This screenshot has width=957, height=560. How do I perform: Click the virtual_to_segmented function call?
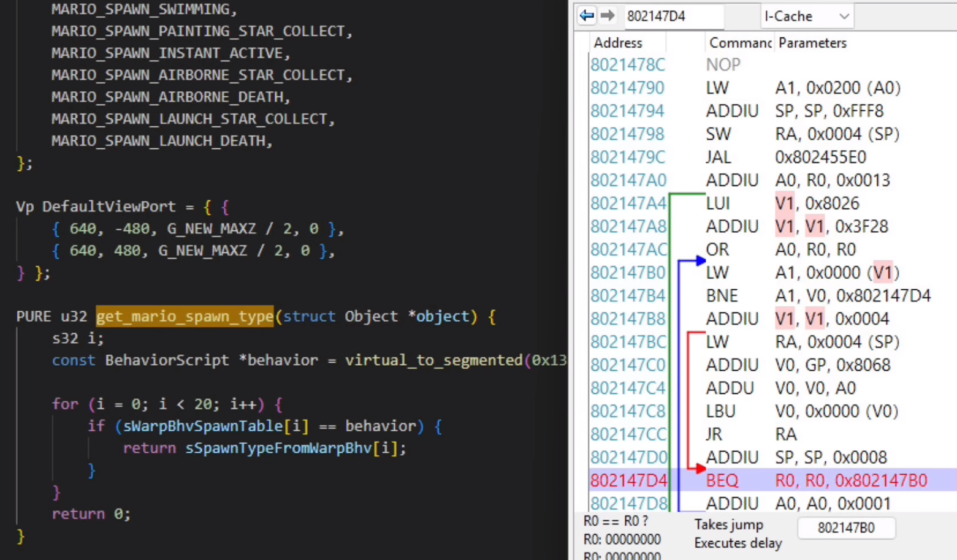433,360
